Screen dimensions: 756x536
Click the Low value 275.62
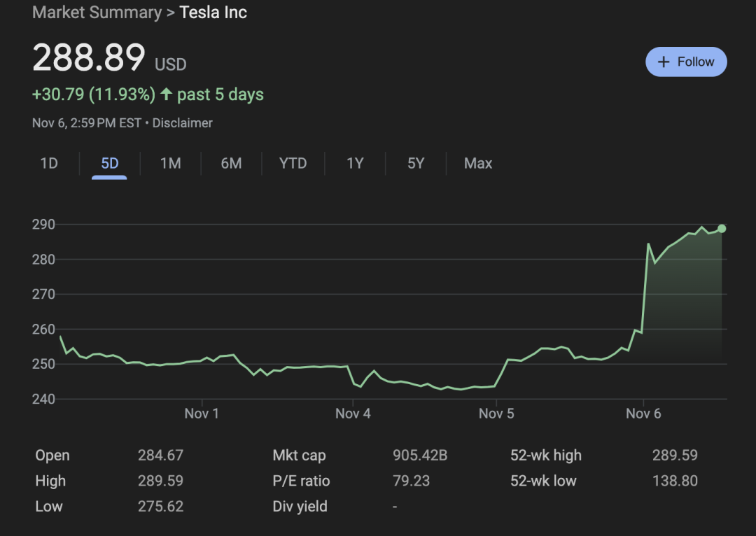click(160, 507)
